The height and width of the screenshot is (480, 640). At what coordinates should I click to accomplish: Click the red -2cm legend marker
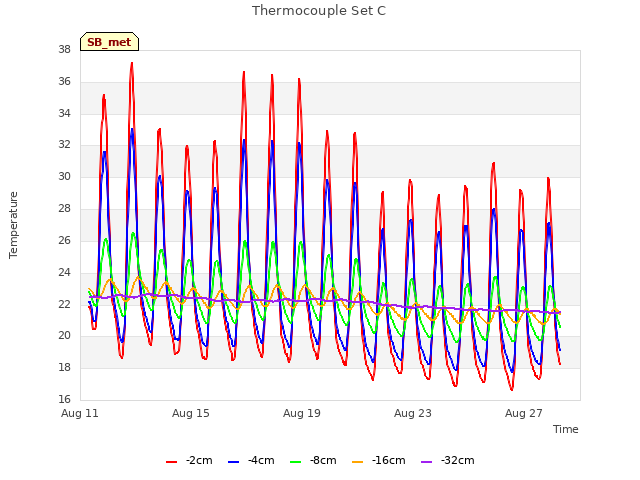(171, 462)
